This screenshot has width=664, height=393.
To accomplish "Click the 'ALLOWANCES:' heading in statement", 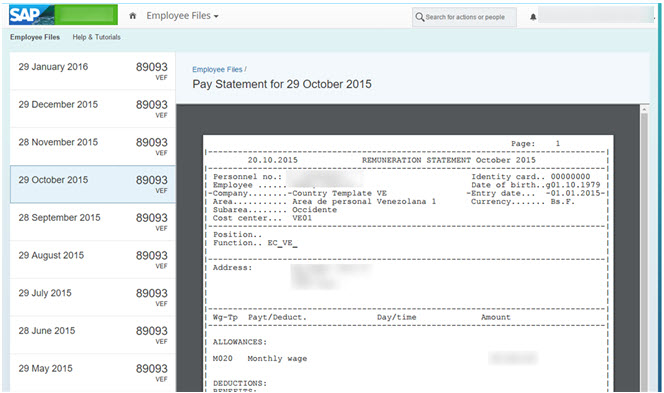I will [x=240, y=342].
